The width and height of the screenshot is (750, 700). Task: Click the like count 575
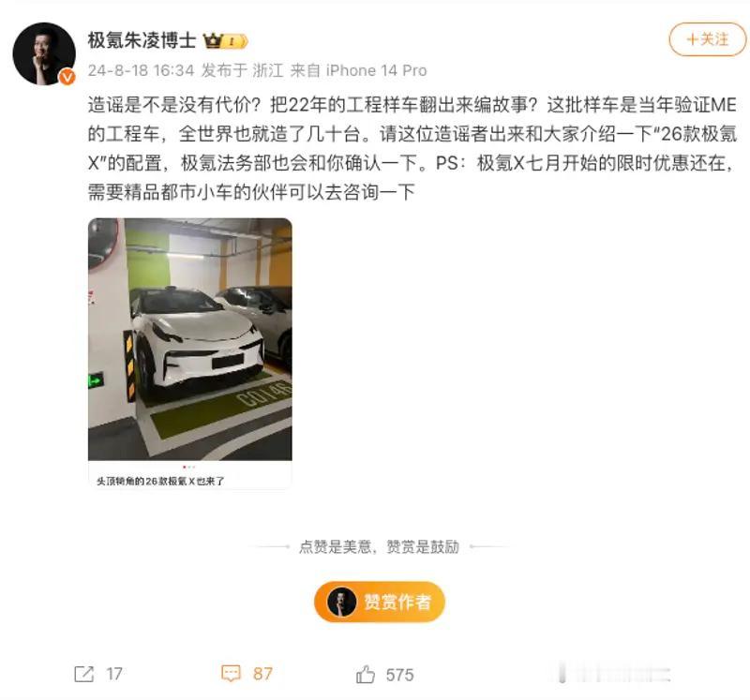coord(400,675)
